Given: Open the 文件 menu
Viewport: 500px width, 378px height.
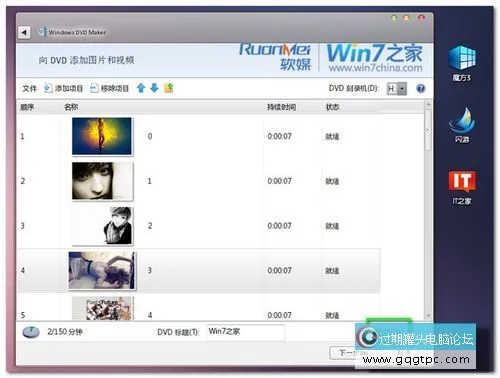Looking at the screenshot, I should click(x=29, y=89).
